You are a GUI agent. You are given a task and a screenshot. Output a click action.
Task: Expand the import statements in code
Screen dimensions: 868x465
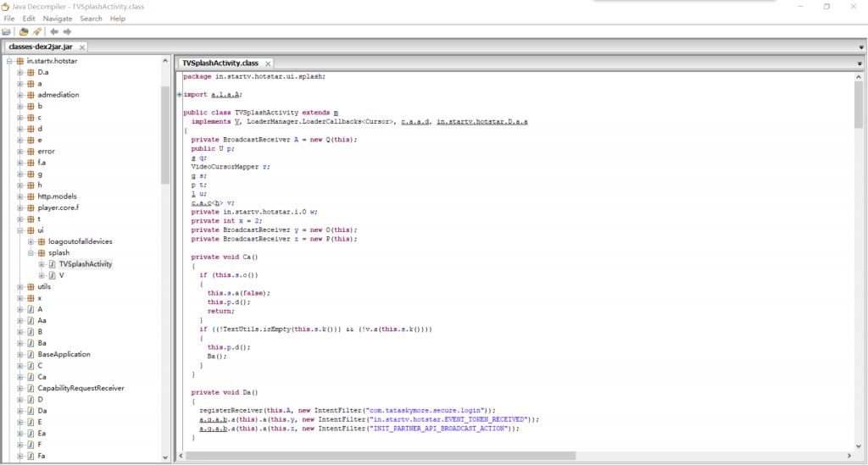click(x=180, y=94)
